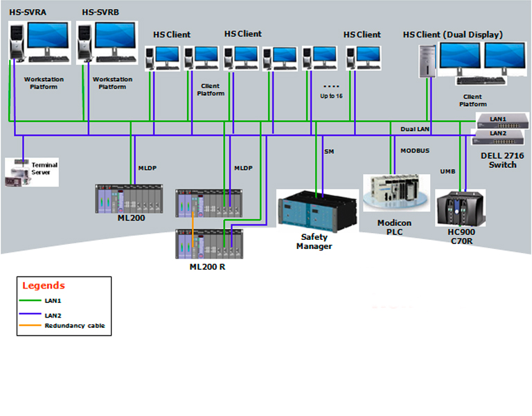
Task: Click the HS-SVRA server workstation icon
Action: pyautogui.click(x=39, y=42)
